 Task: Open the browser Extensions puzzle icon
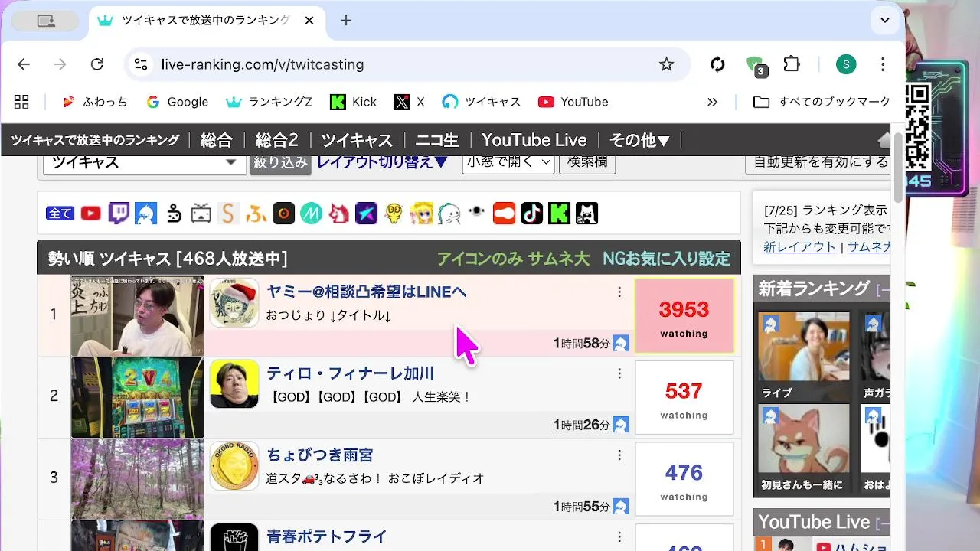(792, 64)
